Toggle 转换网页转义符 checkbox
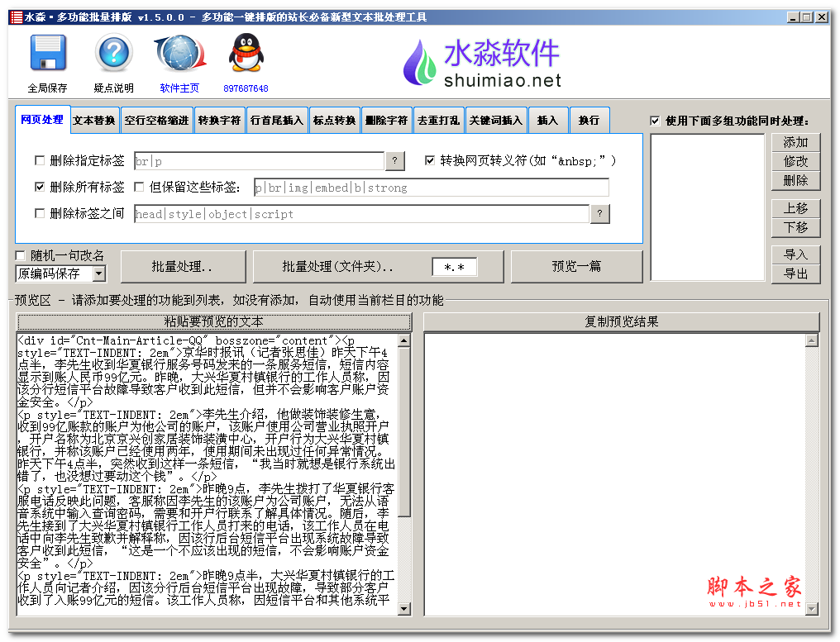The height and width of the screenshot is (642, 840). pyautogui.click(x=429, y=161)
